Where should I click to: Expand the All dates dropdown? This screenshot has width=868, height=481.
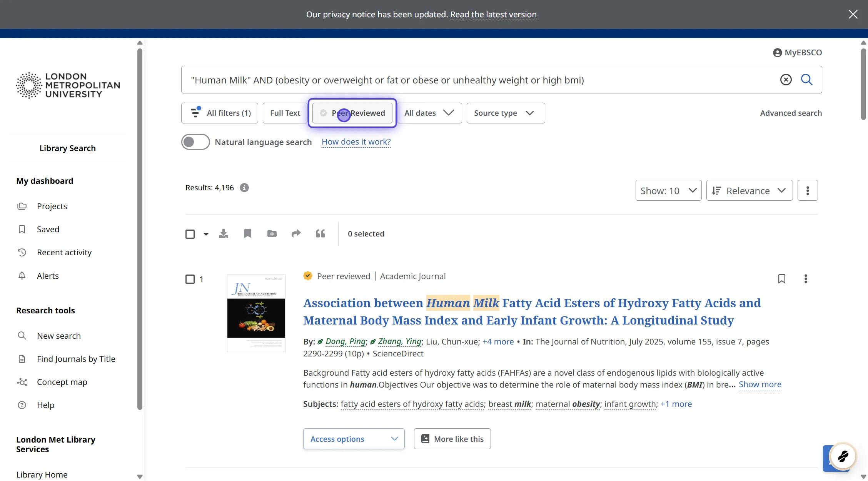tap(429, 113)
